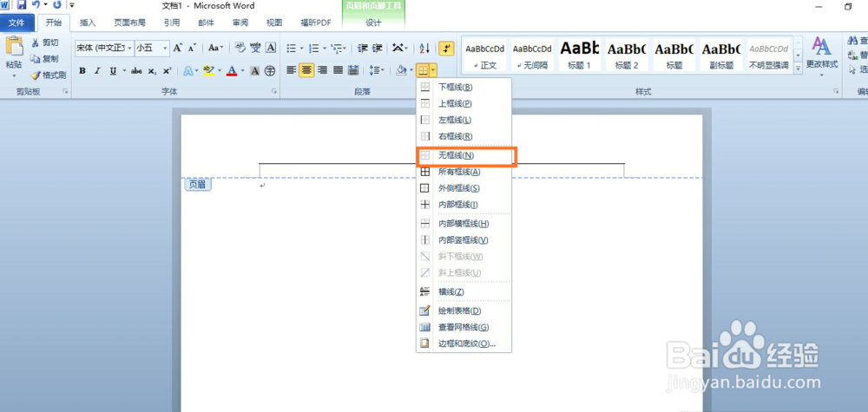
Task: Toggle Character Shading icon
Action: pos(254,71)
